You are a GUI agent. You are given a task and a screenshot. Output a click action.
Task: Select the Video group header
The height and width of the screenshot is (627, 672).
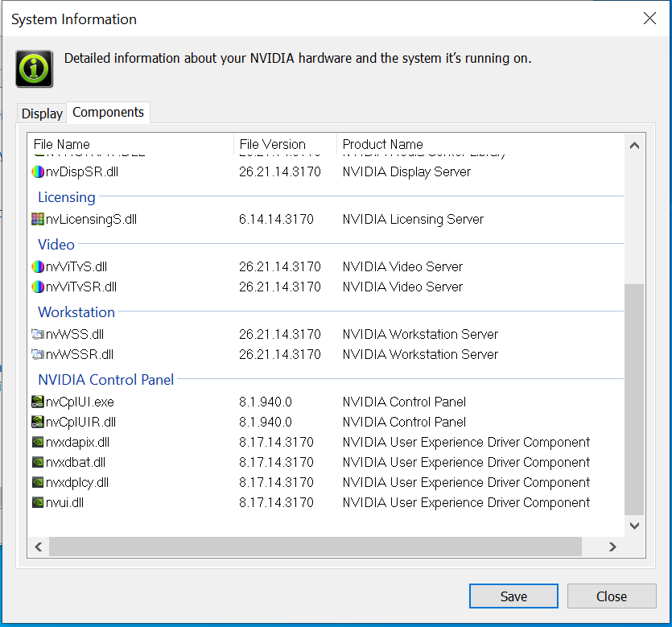coord(56,245)
